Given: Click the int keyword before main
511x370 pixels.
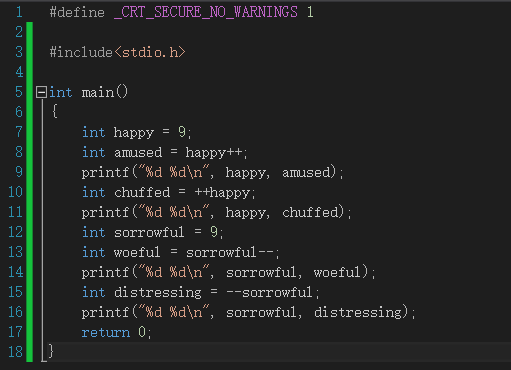Looking at the screenshot, I should click(x=61, y=92).
